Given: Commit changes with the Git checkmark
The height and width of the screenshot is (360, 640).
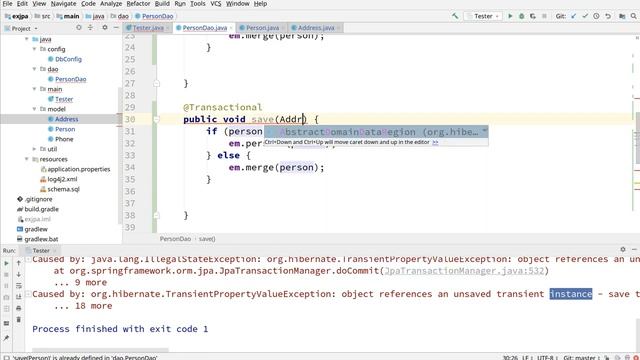Looking at the screenshot, I should (x=585, y=16).
